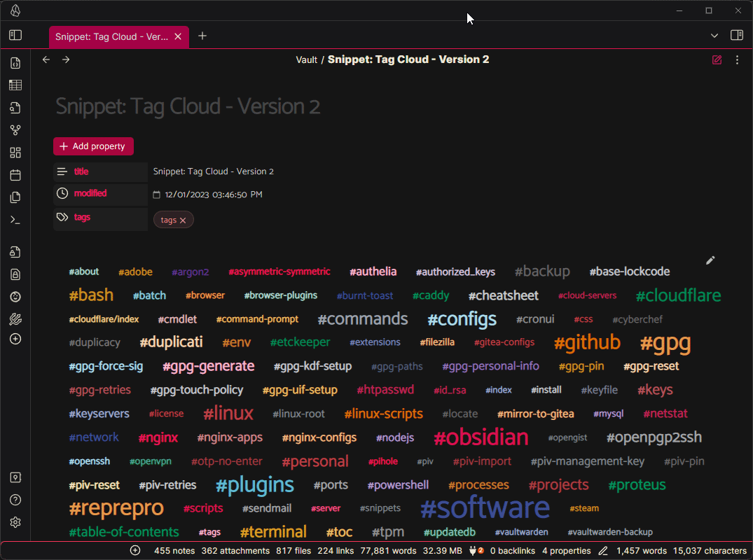Click the padlock ribbon icon

coord(15,274)
